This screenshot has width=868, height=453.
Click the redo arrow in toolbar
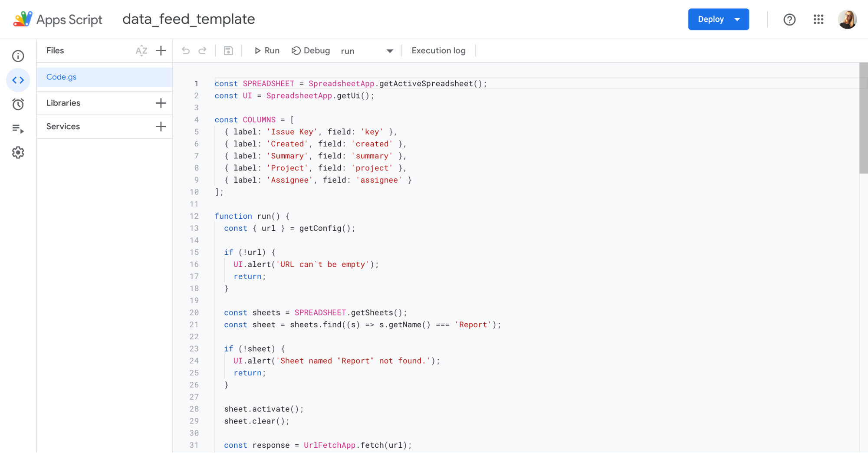pyautogui.click(x=202, y=51)
